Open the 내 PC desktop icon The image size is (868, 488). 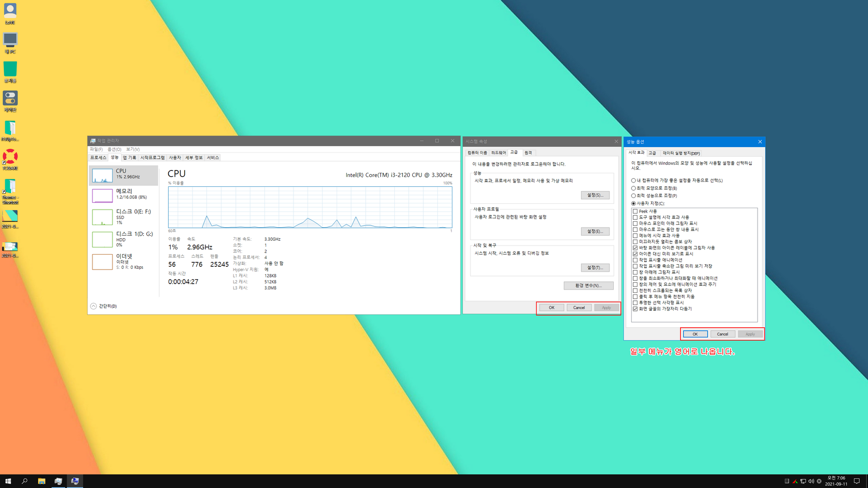(10, 43)
